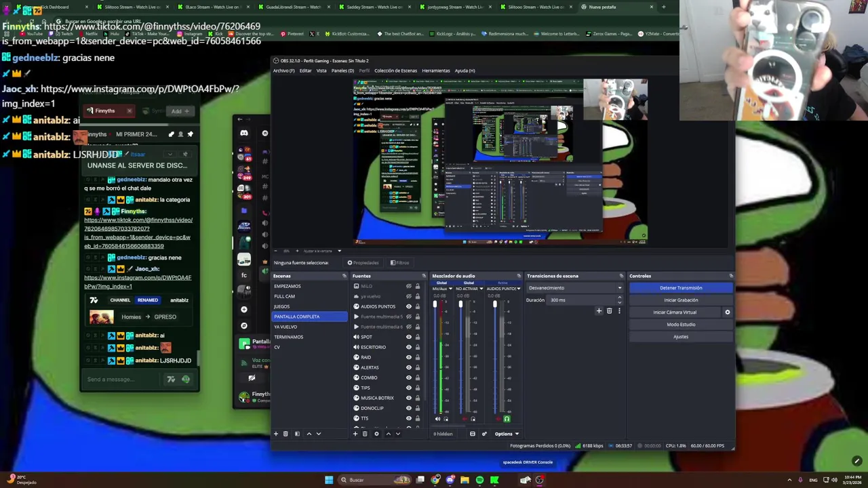Open Windows Start menu
Screen dimensions: 868x488
pyautogui.click(x=329, y=480)
